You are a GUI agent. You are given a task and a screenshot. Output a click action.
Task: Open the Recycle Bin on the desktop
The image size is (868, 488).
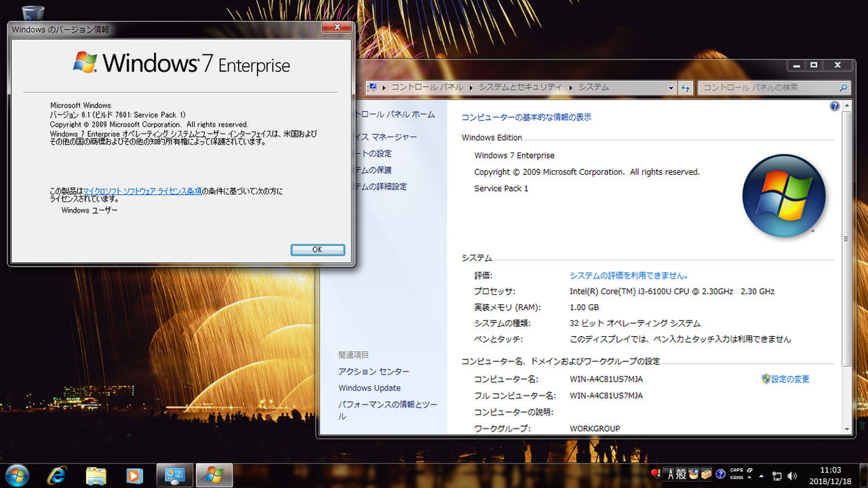(33, 13)
